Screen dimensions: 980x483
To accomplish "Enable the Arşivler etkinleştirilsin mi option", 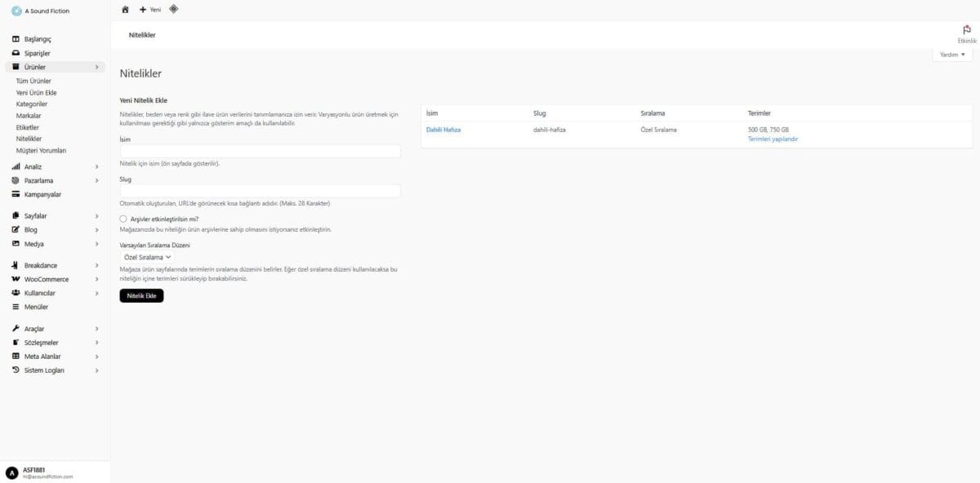I will coord(123,219).
